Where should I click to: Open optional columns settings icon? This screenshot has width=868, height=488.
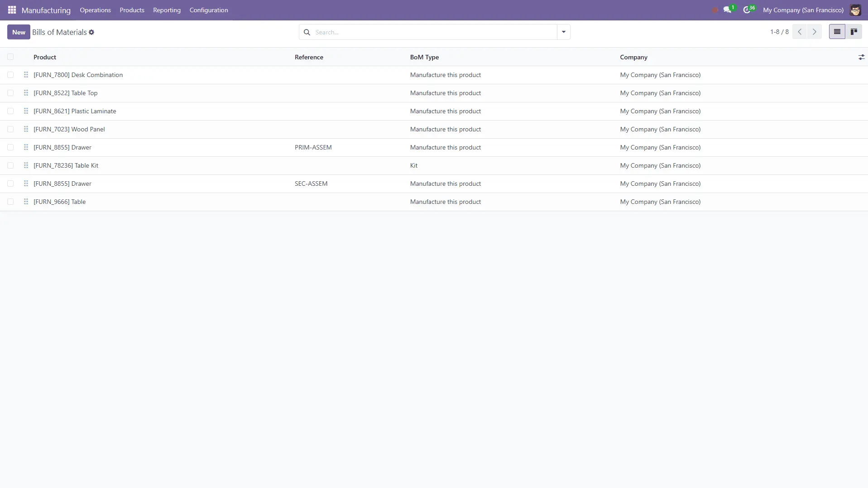(x=861, y=57)
